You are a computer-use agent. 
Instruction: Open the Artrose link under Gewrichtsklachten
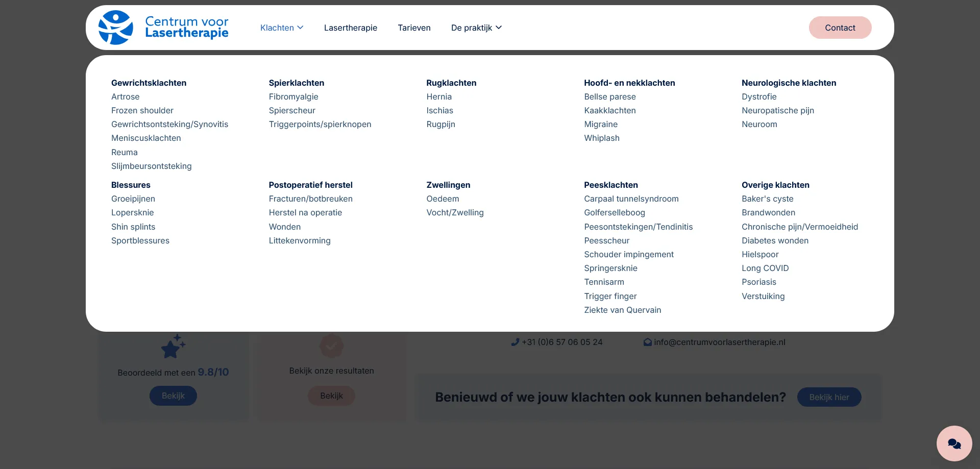tap(125, 96)
